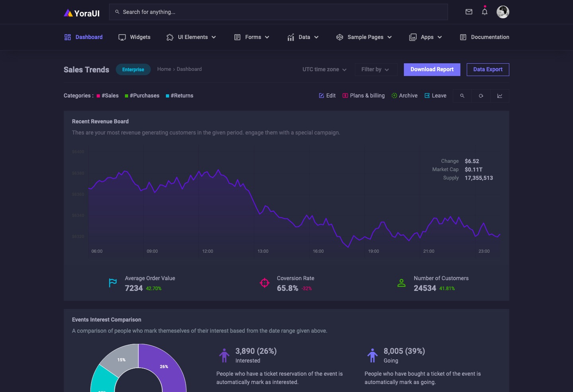Expand the Data menu chevron
The image size is (573, 392).
pos(316,37)
